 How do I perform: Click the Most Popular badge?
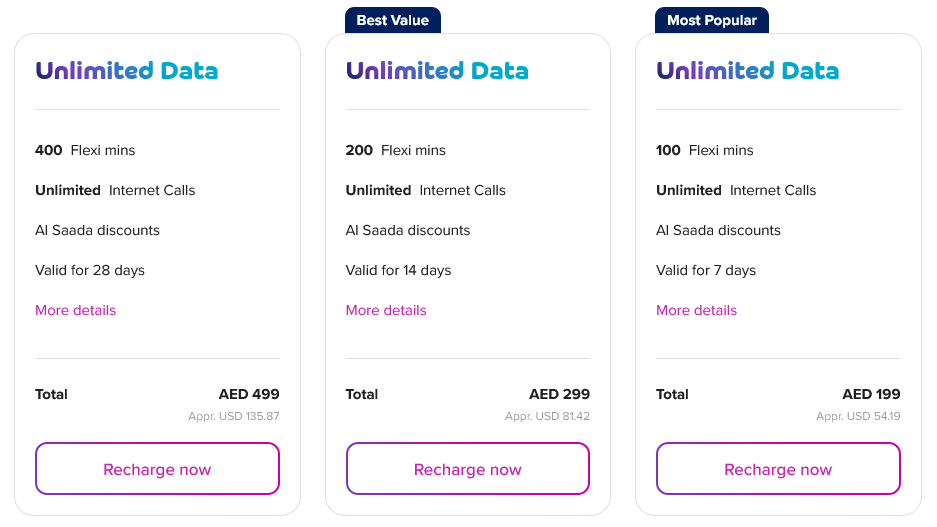click(x=711, y=20)
